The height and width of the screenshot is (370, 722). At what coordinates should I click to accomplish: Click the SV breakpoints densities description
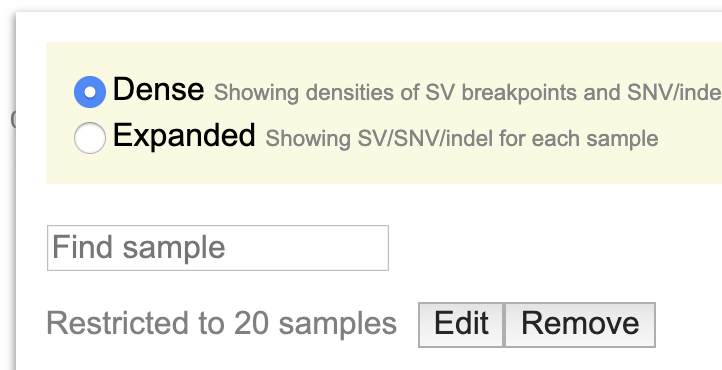(x=468, y=92)
